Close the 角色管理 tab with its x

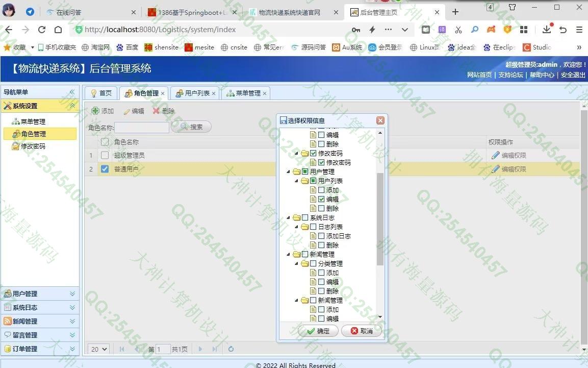(163, 93)
